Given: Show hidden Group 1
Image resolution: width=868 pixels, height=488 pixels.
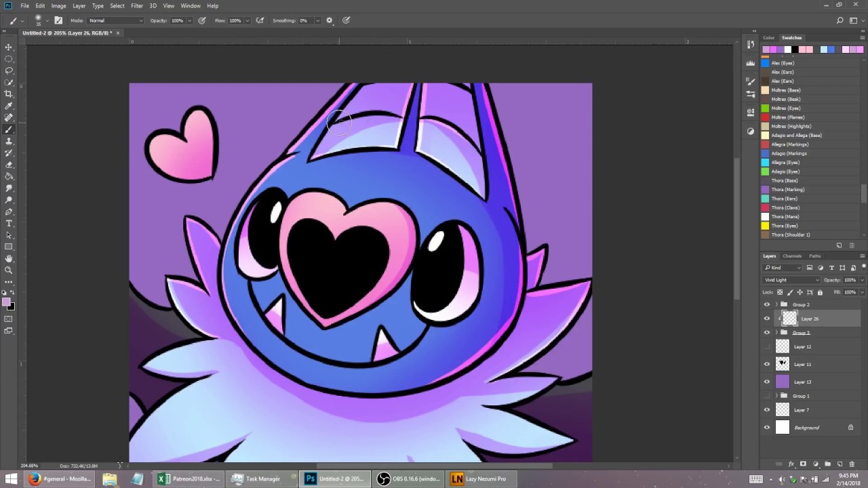Looking at the screenshot, I should tap(767, 396).
